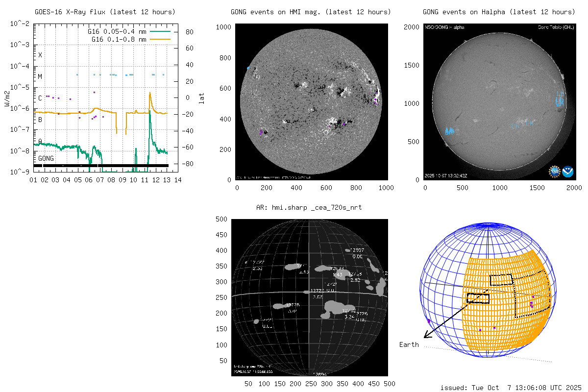
Task: Click the C flare class label
Action: coord(40,98)
